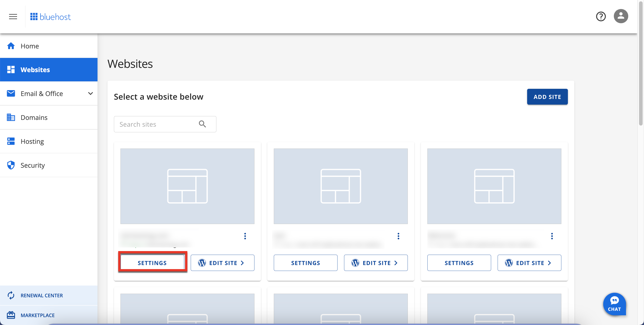Click WordPress icon on first Edit Site

pos(202,263)
